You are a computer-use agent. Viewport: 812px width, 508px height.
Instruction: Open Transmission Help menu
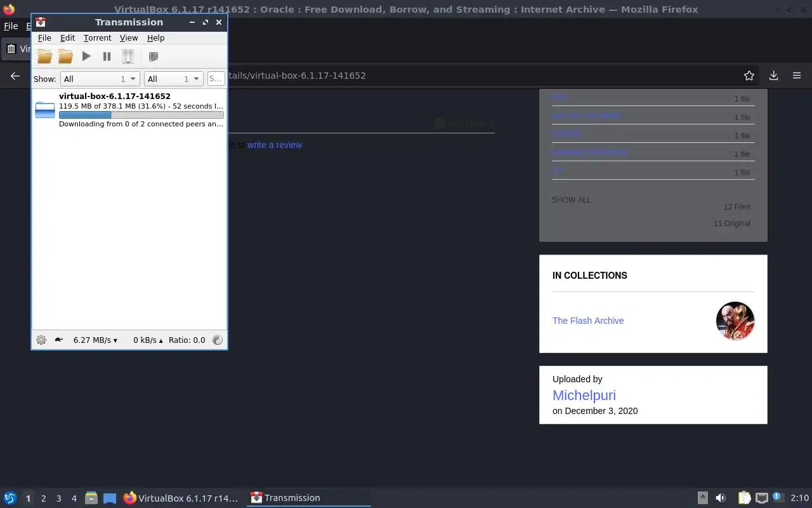[155, 38]
